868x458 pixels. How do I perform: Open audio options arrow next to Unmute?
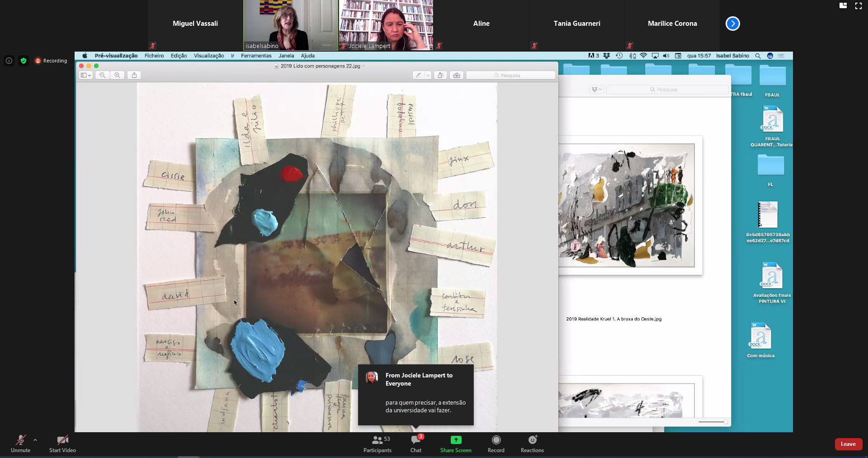tap(35, 440)
